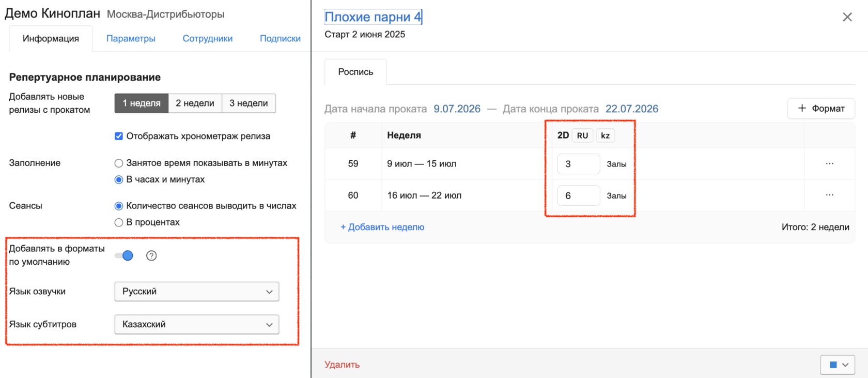Screen dimensions: 868x378
Task: Select В часах и минутах radio
Action: [x=119, y=179]
